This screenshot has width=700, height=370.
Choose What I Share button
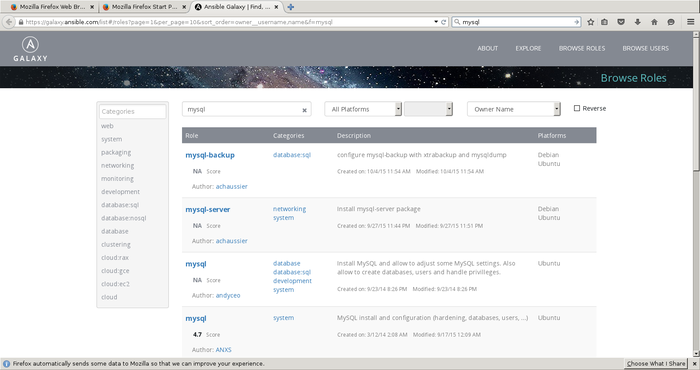click(x=656, y=364)
